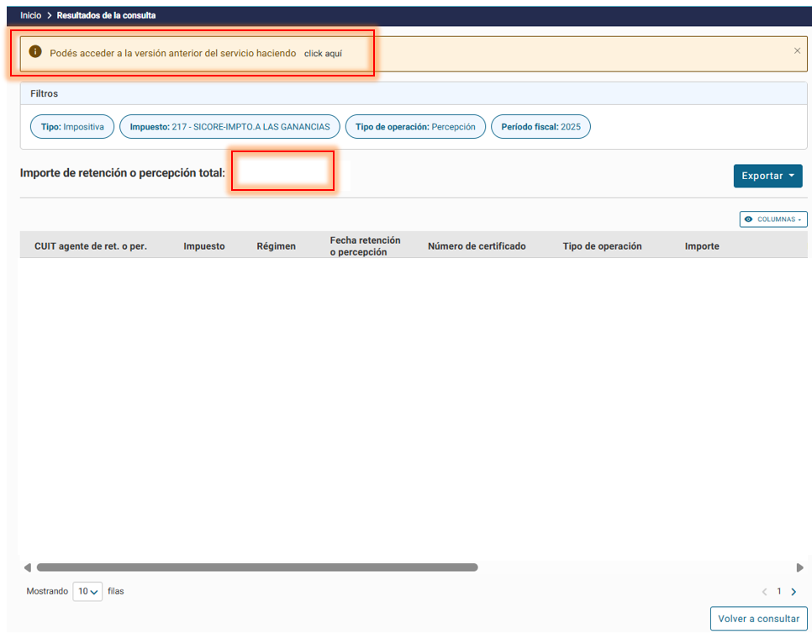Viewport: 812px width, 644px height.
Task: Select the 'Período fiscal: 2025' chip
Action: pos(540,127)
